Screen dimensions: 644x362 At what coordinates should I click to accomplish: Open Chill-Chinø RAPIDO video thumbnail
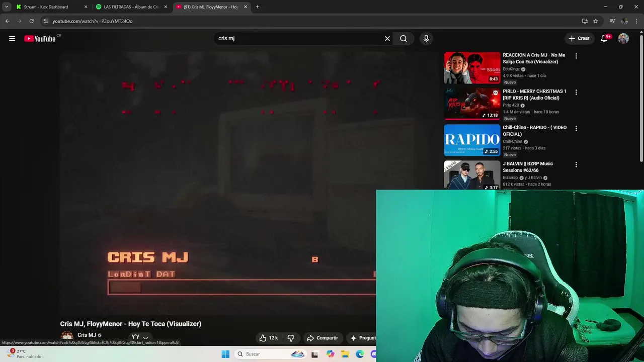pos(472,140)
